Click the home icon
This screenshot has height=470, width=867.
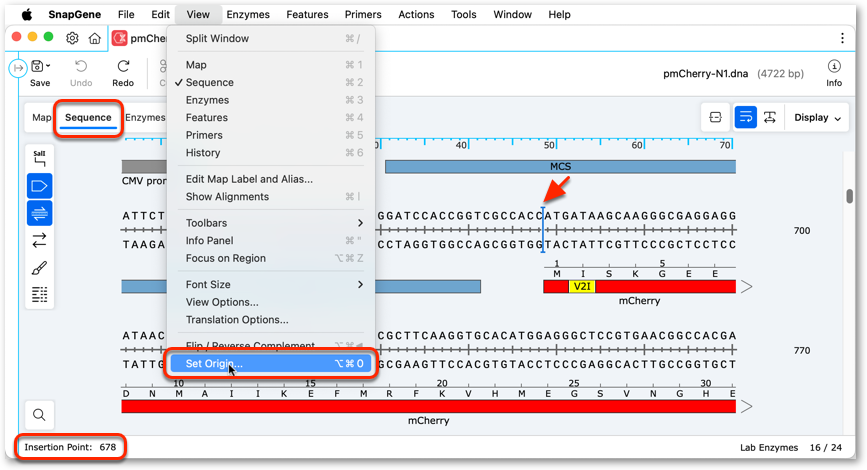(95, 38)
